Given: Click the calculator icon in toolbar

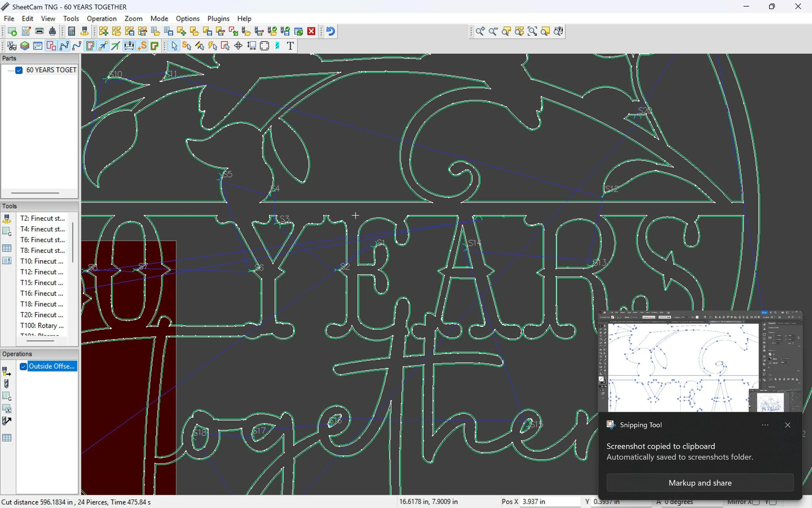Looking at the screenshot, I should coord(71,32).
